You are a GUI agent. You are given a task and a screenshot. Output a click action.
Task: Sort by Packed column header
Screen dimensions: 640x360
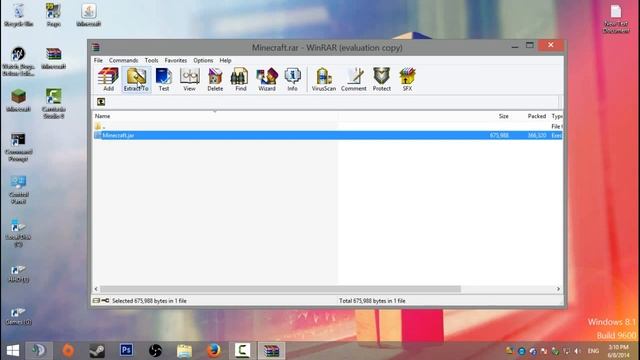pyautogui.click(x=537, y=116)
